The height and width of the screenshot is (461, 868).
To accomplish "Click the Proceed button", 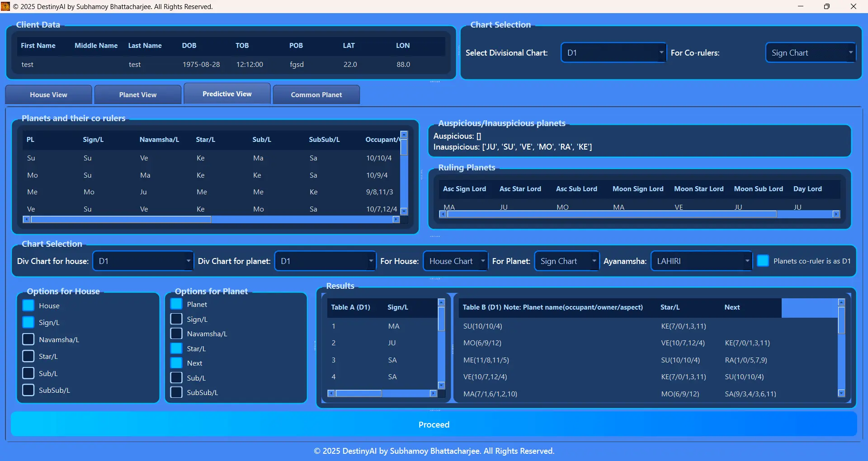I will 434,424.
